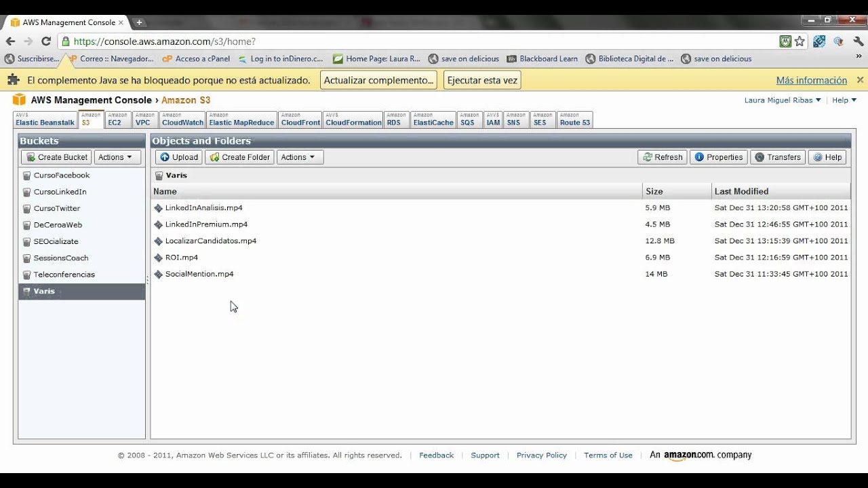Viewport: 868px width, 488px height.
Task: Go to the Elastic MapReduce tab
Action: point(241,119)
